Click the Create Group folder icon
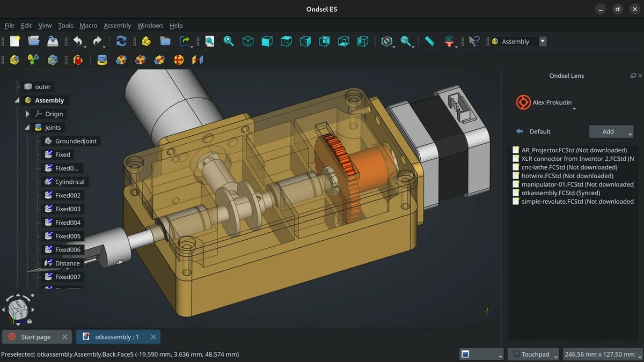Image resolution: width=644 pixels, height=362 pixels. point(165,41)
